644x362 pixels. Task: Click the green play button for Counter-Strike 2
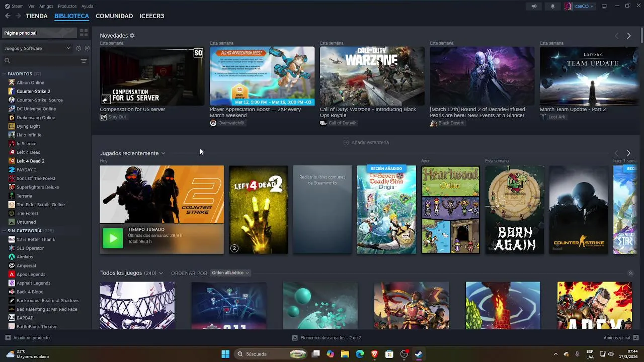tap(113, 238)
